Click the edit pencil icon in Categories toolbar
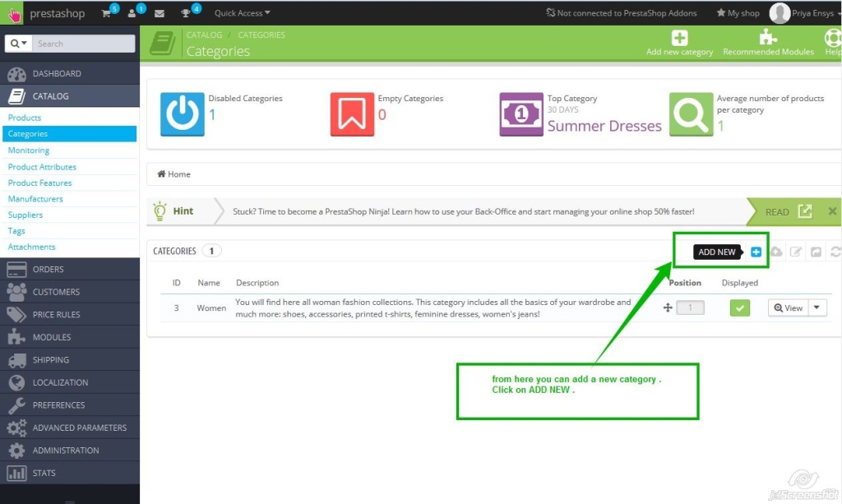This screenshot has width=842, height=504. point(796,252)
